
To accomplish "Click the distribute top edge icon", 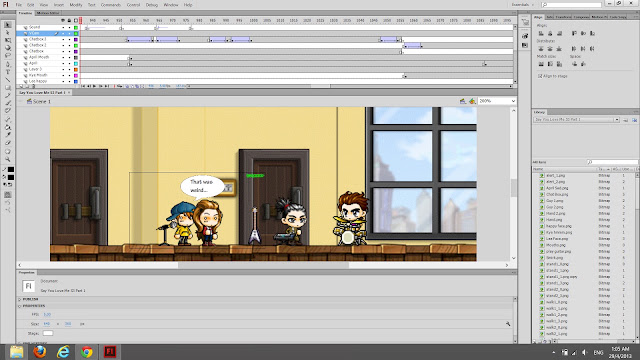I will click(x=541, y=49).
